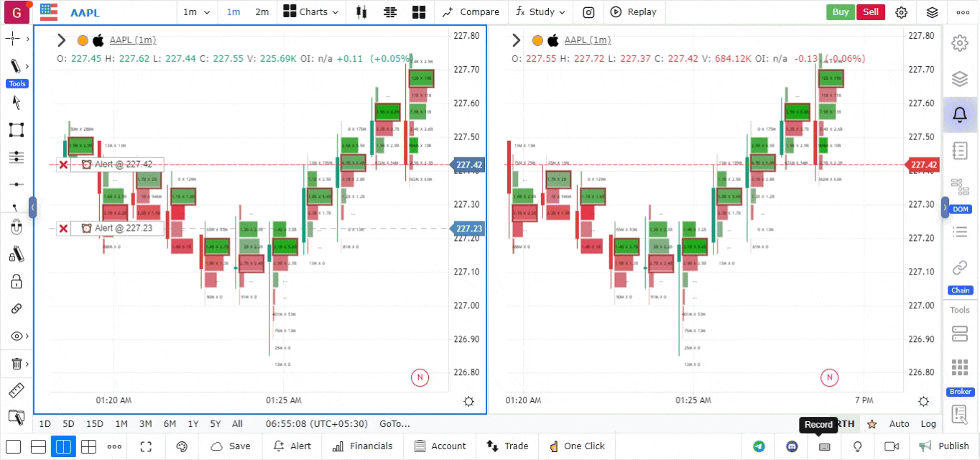Click the candlestick chart type icon

pyautogui.click(x=361, y=12)
